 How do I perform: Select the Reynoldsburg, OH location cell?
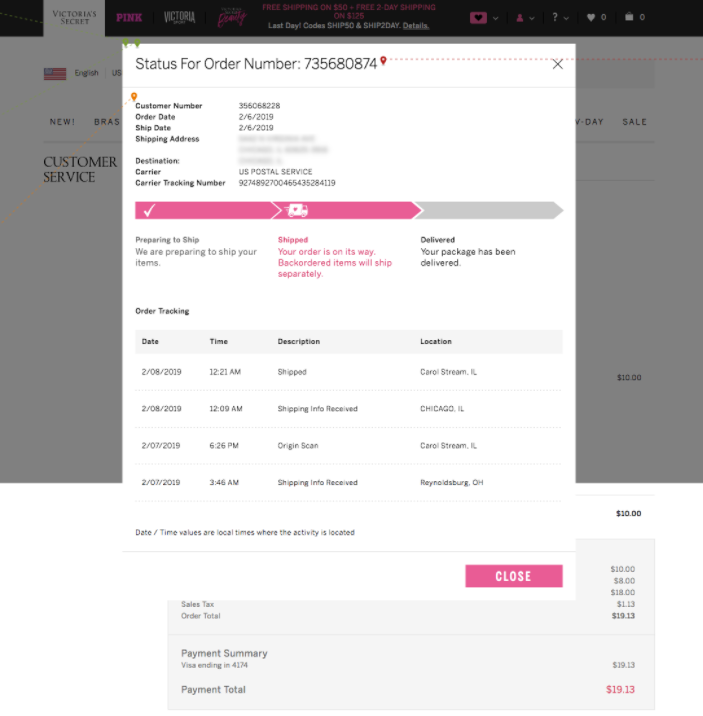pyautogui.click(x=451, y=483)
